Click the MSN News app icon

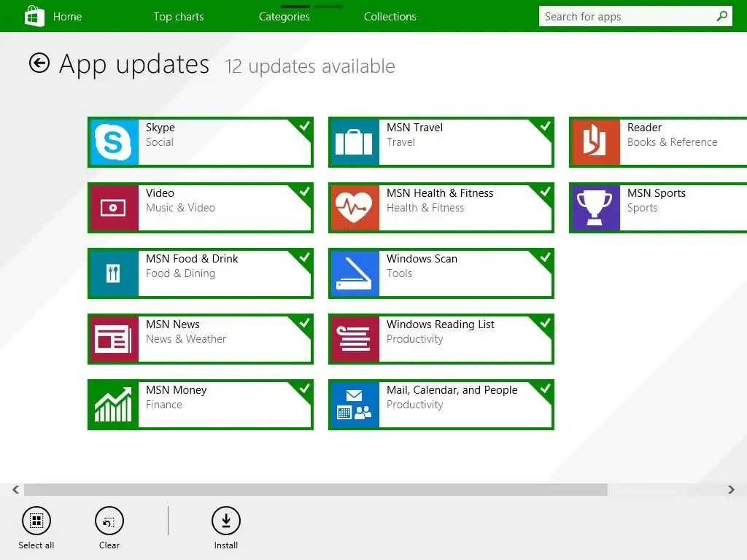tap(113, 339)
